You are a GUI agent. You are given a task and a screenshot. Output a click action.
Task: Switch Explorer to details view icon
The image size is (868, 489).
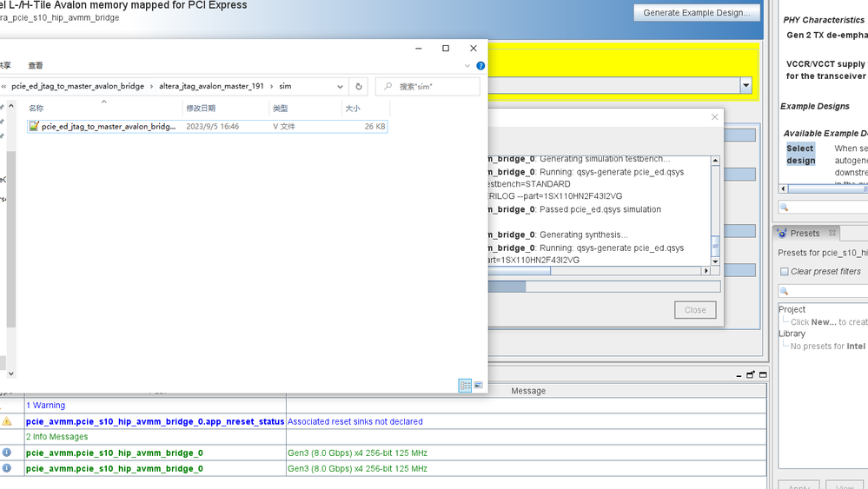click(x=465, y=385)
